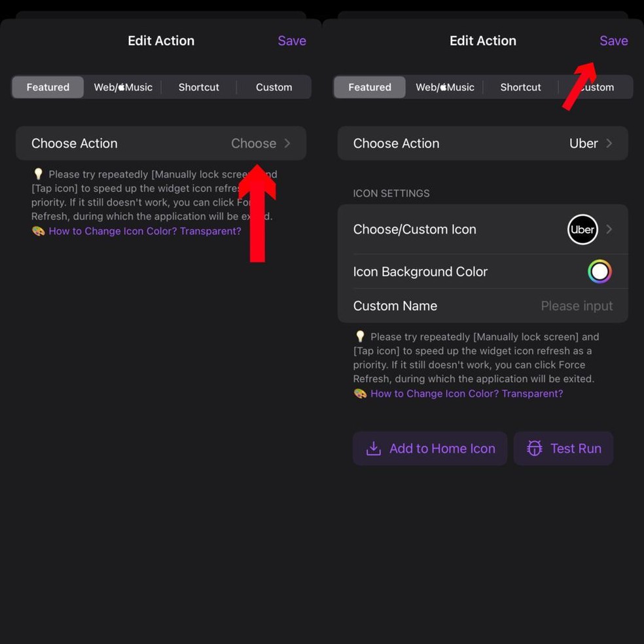Open Choose/Custom Icon chevron

coord(609,230)
